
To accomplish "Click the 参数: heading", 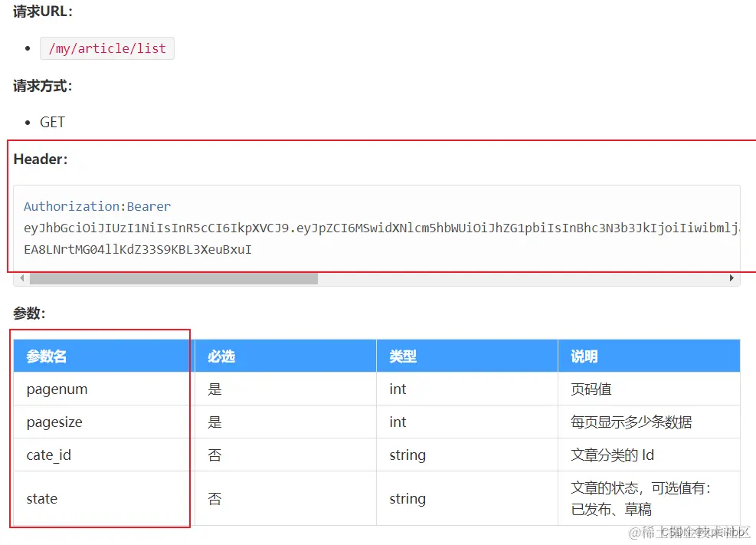I will [x=29, y=314].
